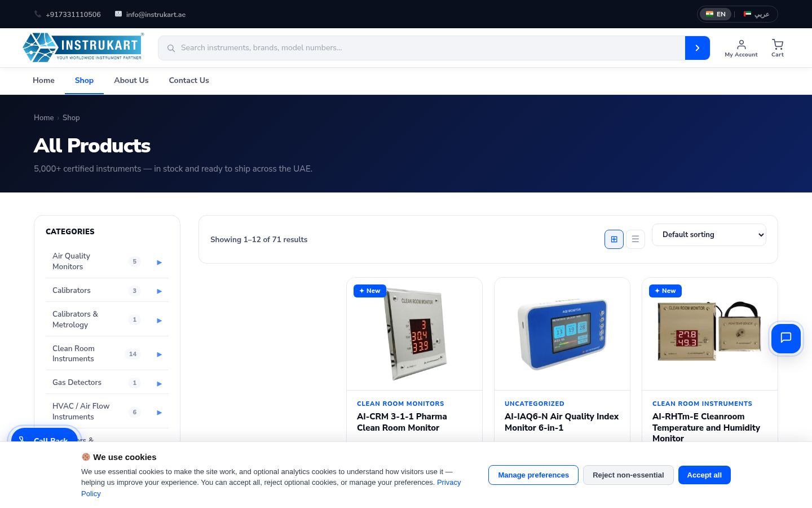Expand HVAC / Air Flow Instruments arrow
This screenshot has height=508, width=812.
pyautogui.click(x=159, y=412)
